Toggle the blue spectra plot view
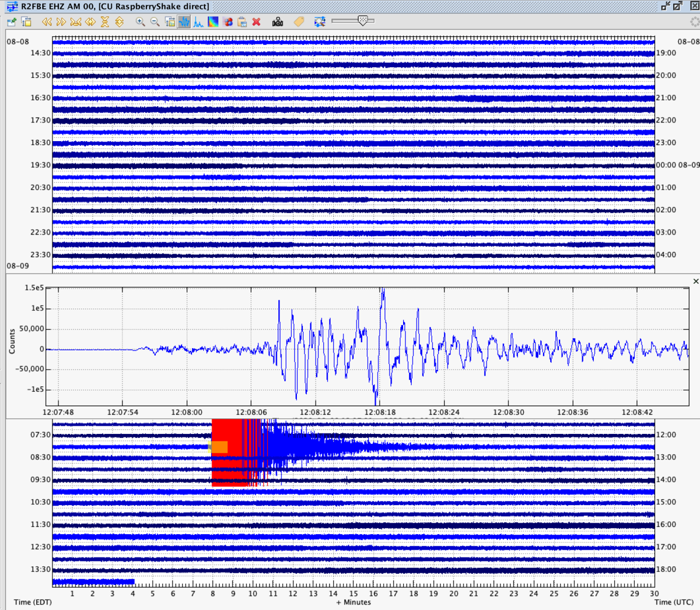Image resolution: width=700 pixels, height=610 pixels. pos(198,22)
